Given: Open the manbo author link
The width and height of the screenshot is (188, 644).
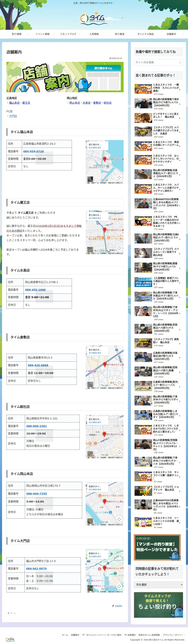Looking at the screenshot, I should [118, 606].
